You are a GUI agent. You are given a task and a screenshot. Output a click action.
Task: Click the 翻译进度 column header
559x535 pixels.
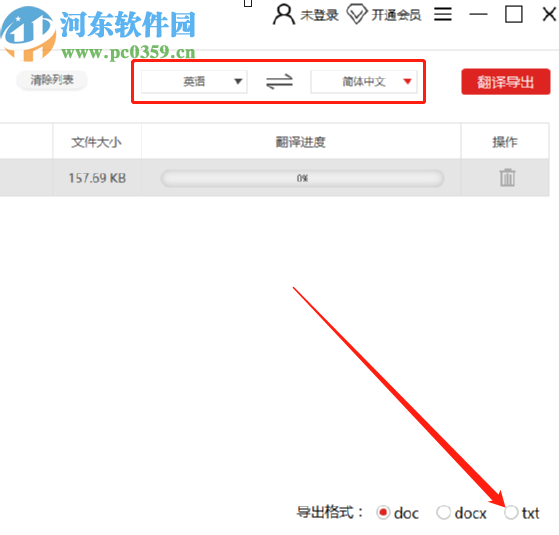click(x=301, y=142)
